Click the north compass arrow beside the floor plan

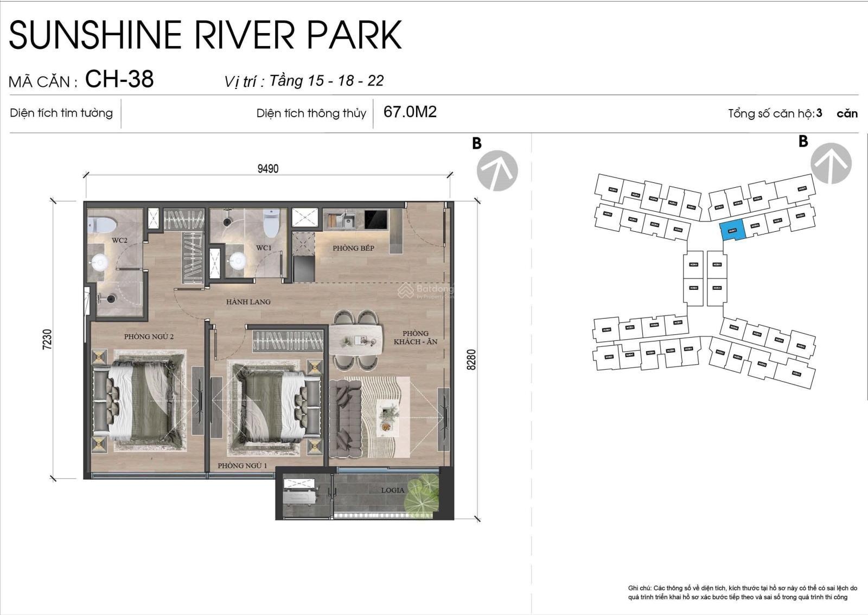click(497, 170)
